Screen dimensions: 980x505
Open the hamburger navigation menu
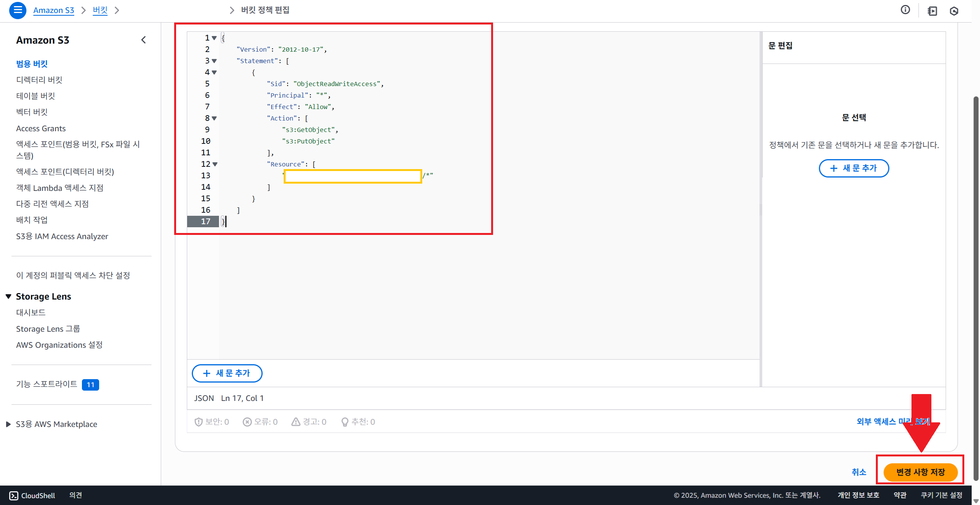(18, 10)
